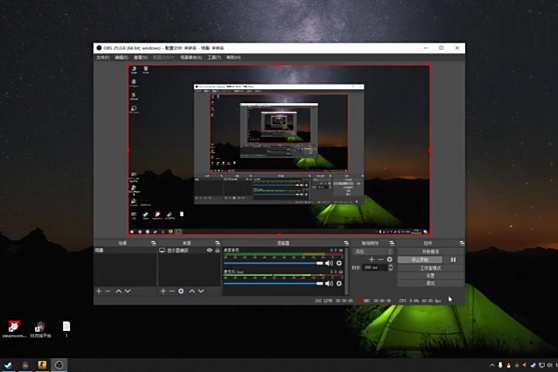Click the first audio track volume slider
This screenshot has height=372, width=558.
click(x=273, y=263)
